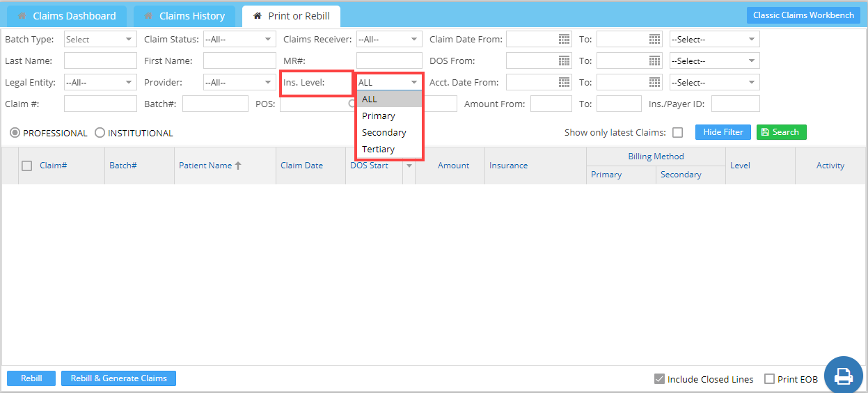Uncheck Include Closed Lines checkbox
The height and width of the screenshot is (393, 868).
point(659,379)
